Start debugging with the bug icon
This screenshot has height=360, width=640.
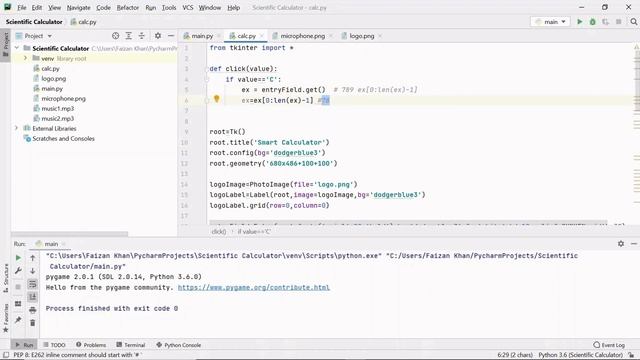pyautogui.click(x=593, y=22)
